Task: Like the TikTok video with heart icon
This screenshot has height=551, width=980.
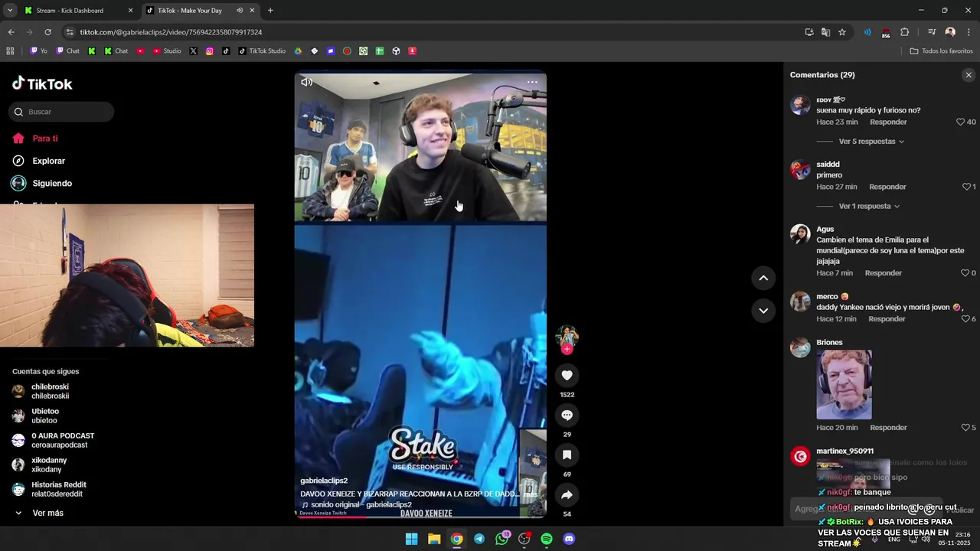Action: coord(567,375)
